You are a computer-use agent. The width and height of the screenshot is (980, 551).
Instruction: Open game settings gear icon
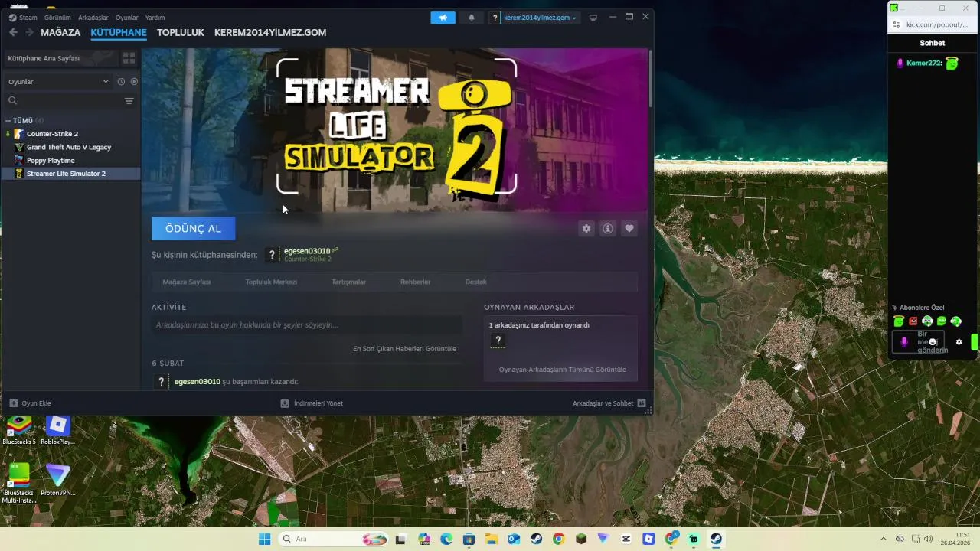[x=586, y=229]
